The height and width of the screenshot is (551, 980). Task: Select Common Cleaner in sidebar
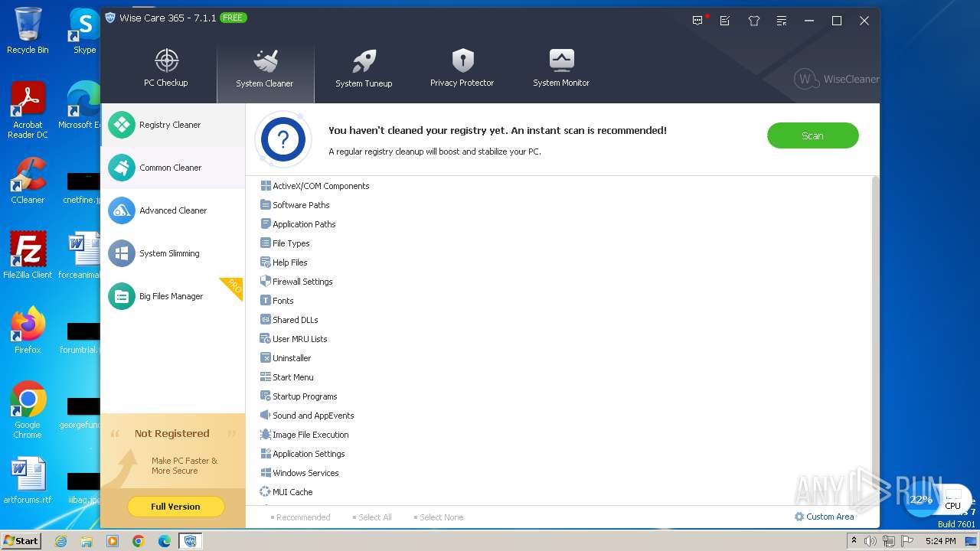(173, 168)
